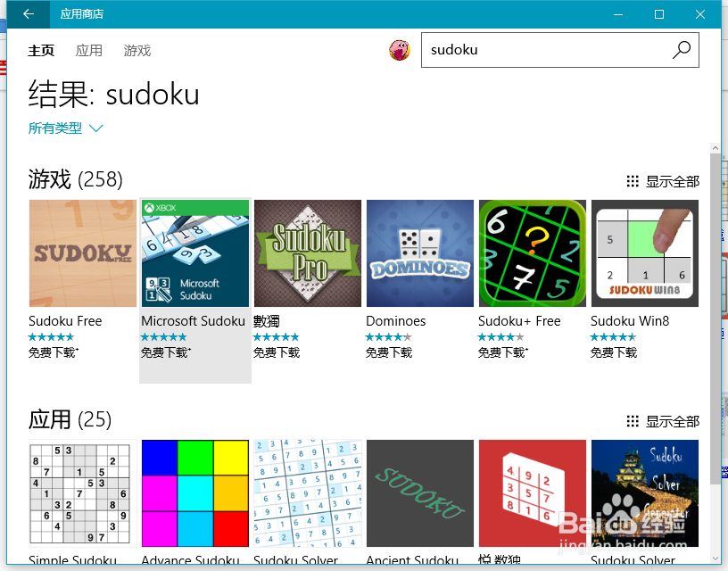
Task: Click star rating of Dominoes
Action: pos(389,337)
